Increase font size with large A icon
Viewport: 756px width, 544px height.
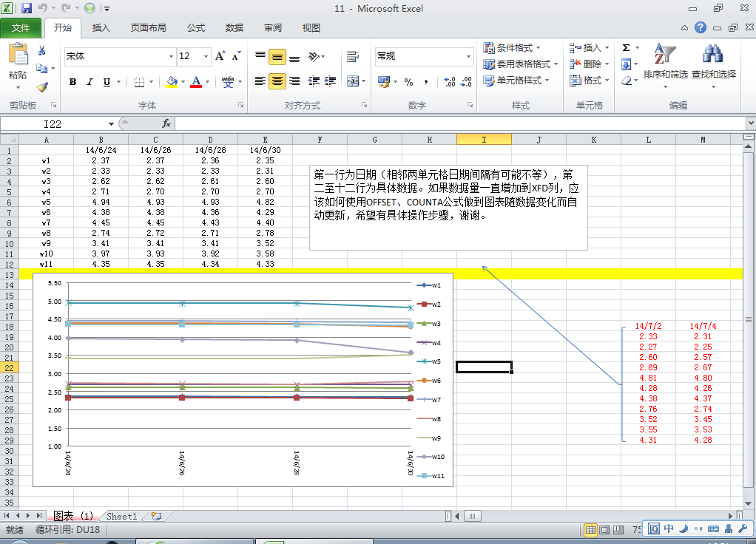220,56
